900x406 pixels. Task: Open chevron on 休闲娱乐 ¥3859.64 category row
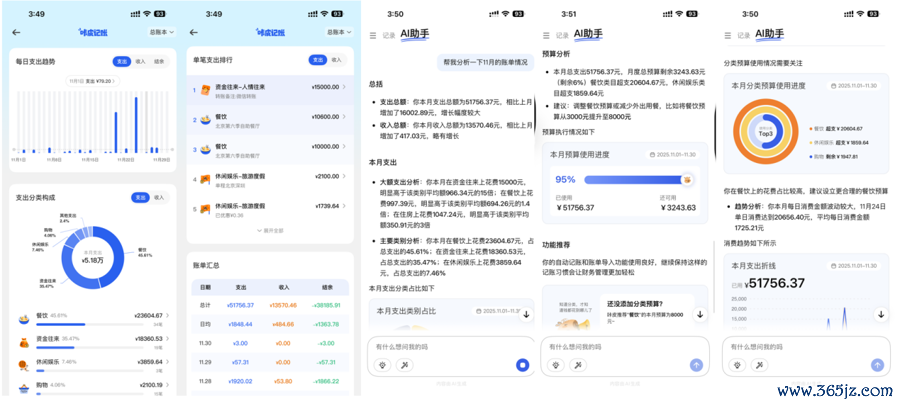click(168, 361)
